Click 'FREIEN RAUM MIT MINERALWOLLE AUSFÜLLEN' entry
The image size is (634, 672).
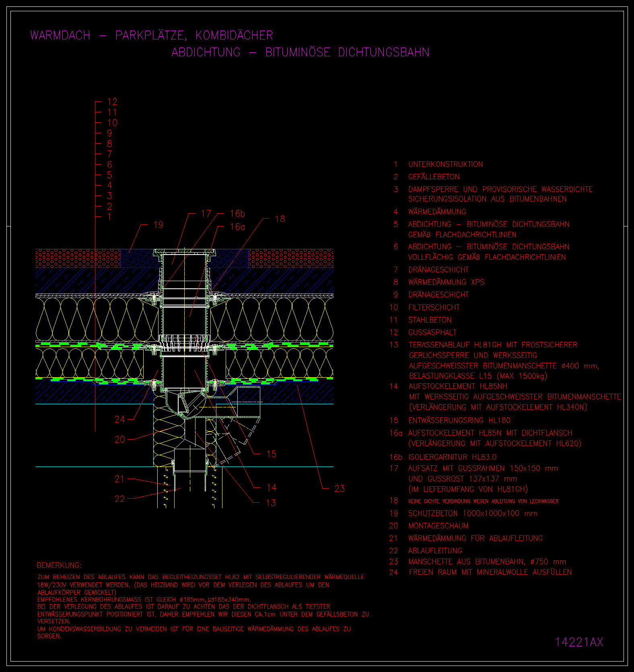click(490, 572)
